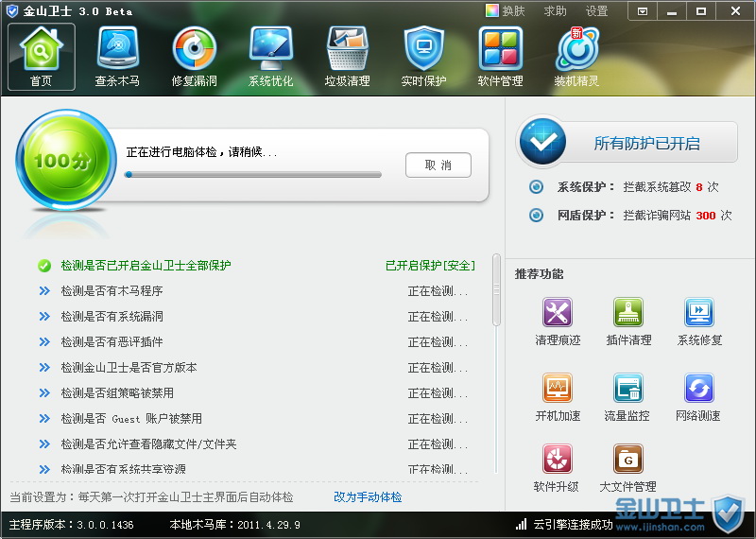Open 流量监控 traffic monitor tool
This screenshot has width=756, height=539.
point(627,397)
